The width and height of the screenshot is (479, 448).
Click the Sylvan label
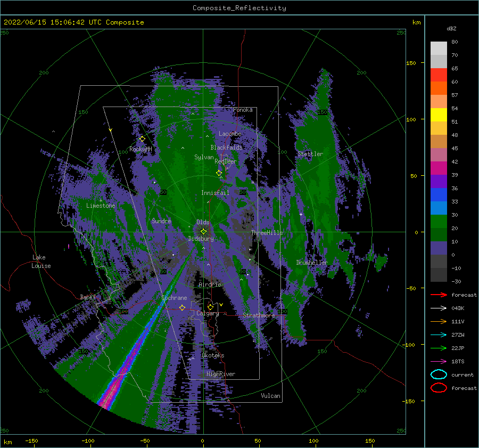click(204, 157)
